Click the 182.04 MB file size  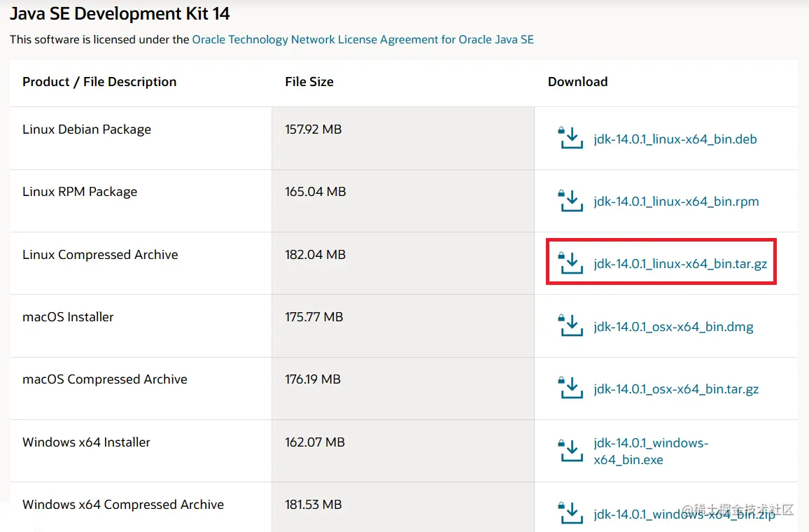coord(315,255)
